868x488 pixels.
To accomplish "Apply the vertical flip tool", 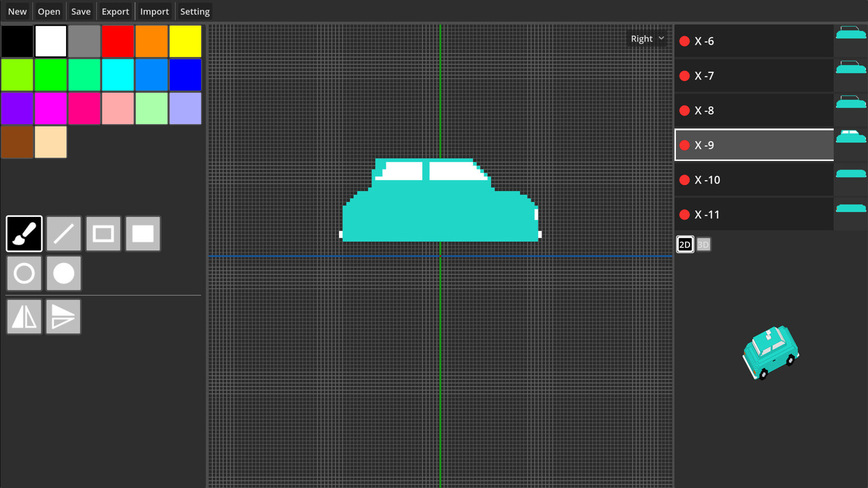I will click(x=63, y=316).
